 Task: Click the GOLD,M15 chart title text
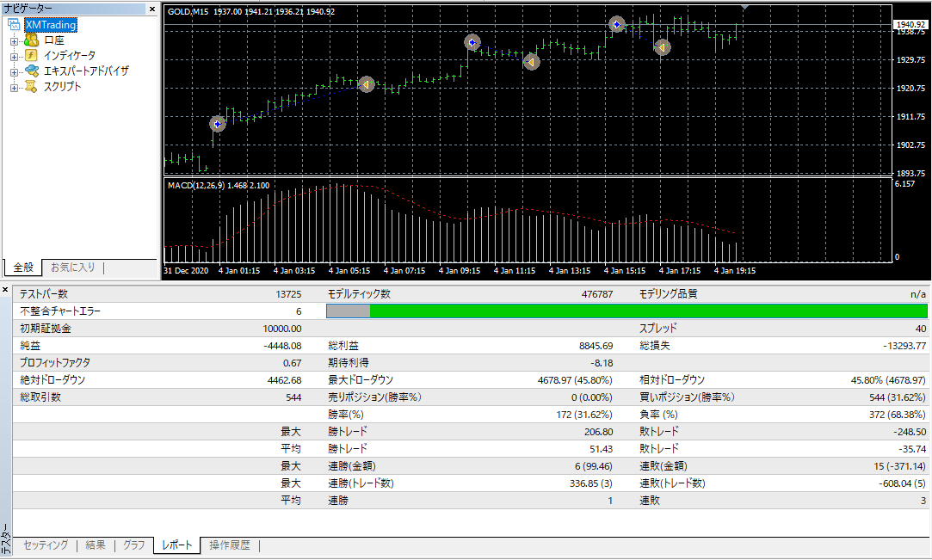pos(188,11)
